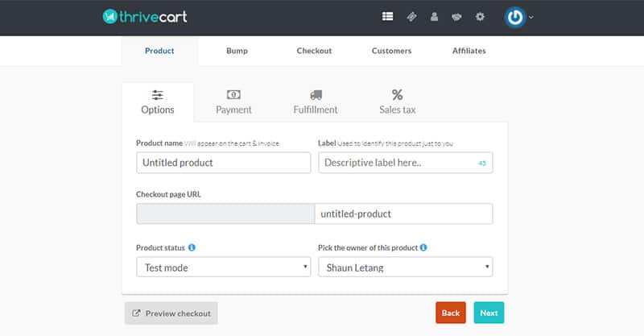Open the customers person icon in header
The width and height of the screenshot is (644, 336).
(x=434, y=16)
